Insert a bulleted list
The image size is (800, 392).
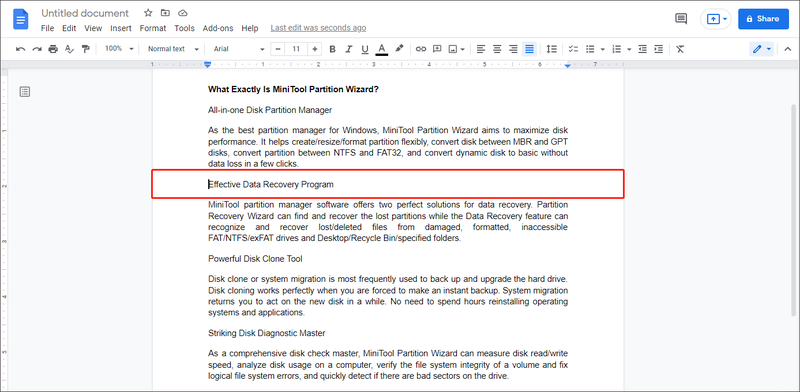[590, 49]
